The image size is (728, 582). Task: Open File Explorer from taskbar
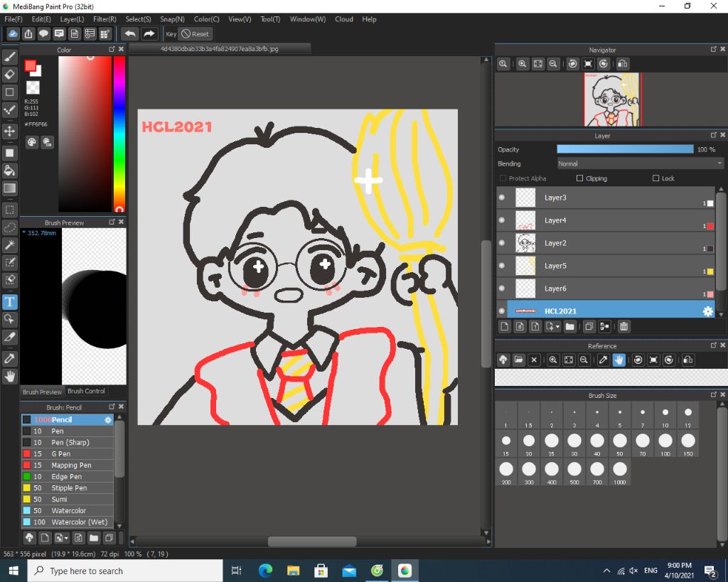293,571
